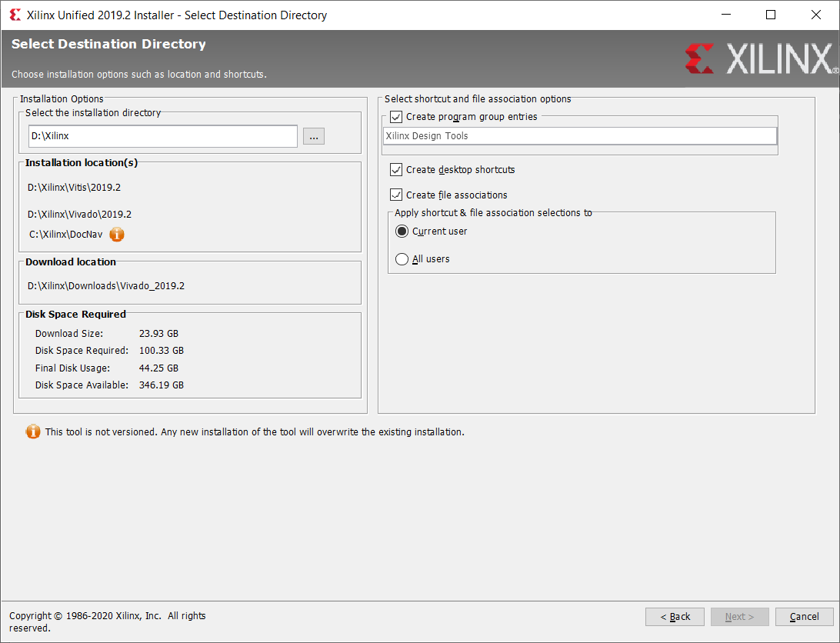Click the Final Disk Usage value 44.25 GB

(x=158, y=368)
